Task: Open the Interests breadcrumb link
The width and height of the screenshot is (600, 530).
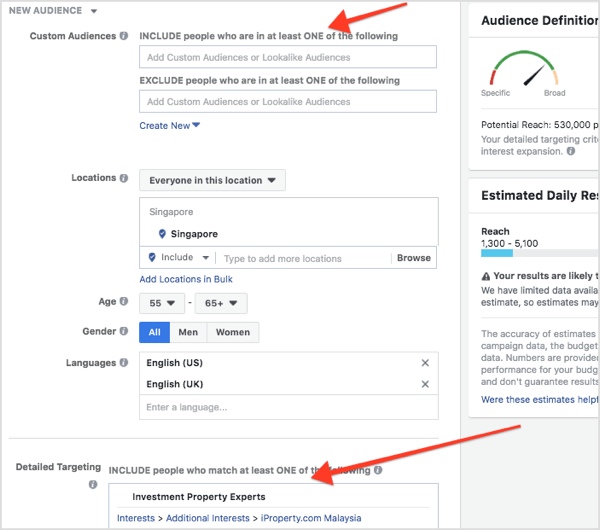Action: 136,518
